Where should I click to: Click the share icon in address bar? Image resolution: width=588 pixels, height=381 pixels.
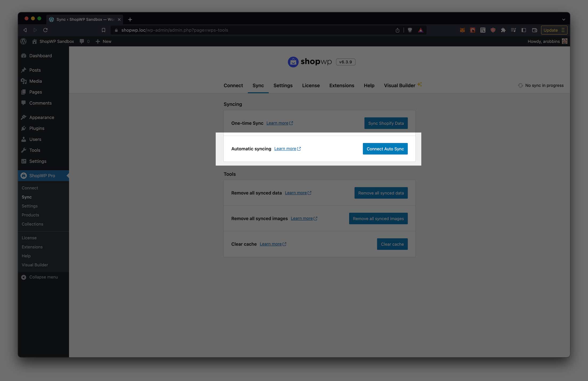click(397, 30)
